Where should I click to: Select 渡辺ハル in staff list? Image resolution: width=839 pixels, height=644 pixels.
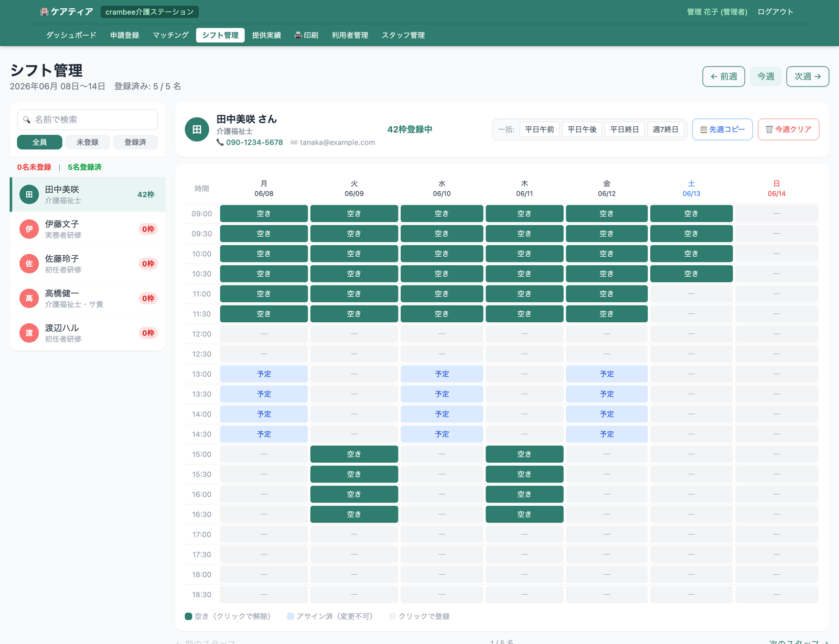pos(88,333)
